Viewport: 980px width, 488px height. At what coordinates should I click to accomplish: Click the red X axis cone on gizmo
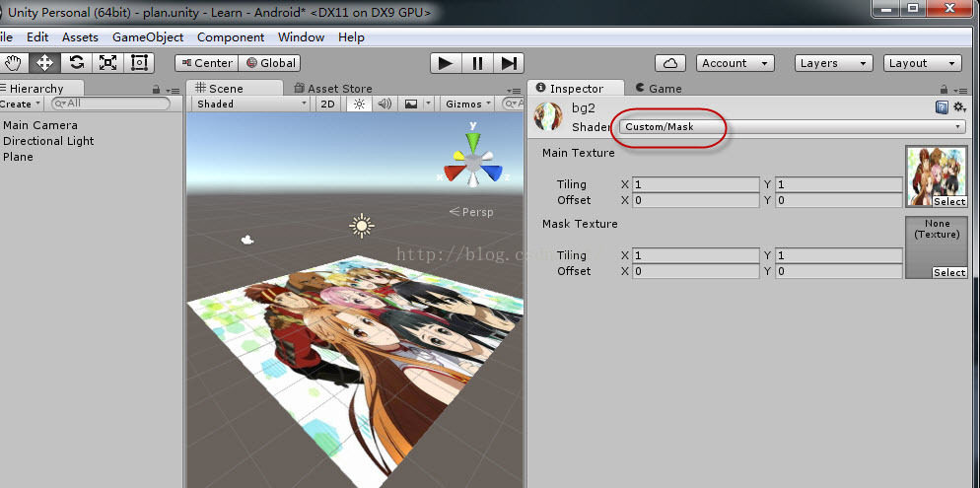454,173
